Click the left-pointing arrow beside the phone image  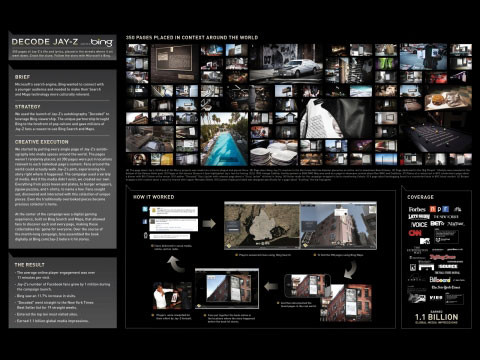(x=271, y=286)
